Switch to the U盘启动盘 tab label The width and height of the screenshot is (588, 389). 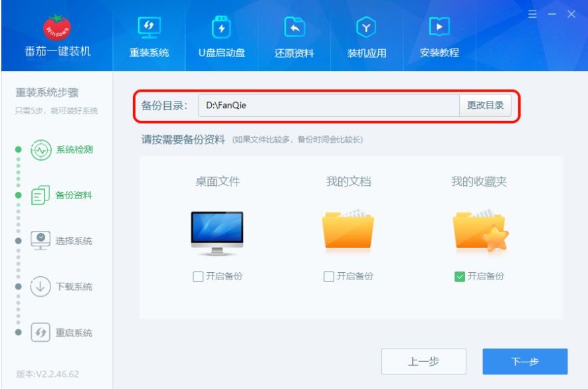[222, 53]
